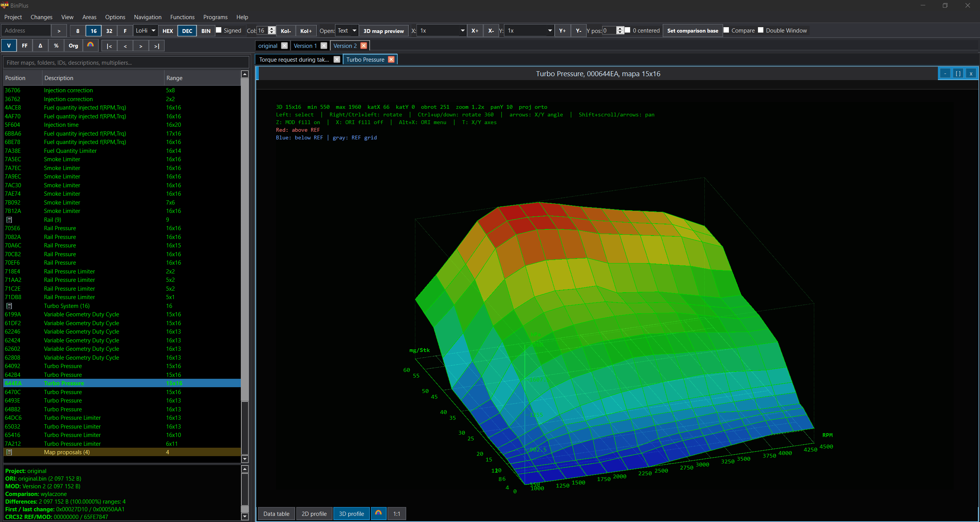
Task: Switch to HEX display mode
Action: pyautogui.click(x=168, y=31)
